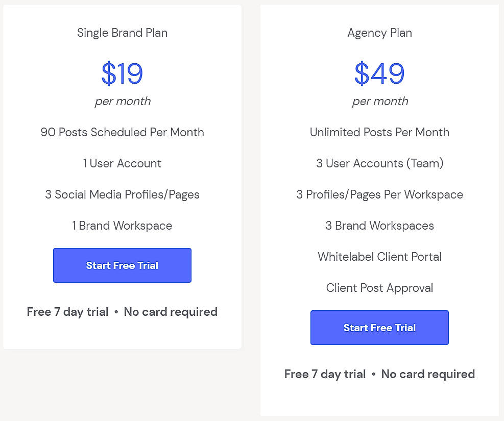504x421 pixels.
Task: Click "per month" under the $19 price
Action: (x=123, y=101)
